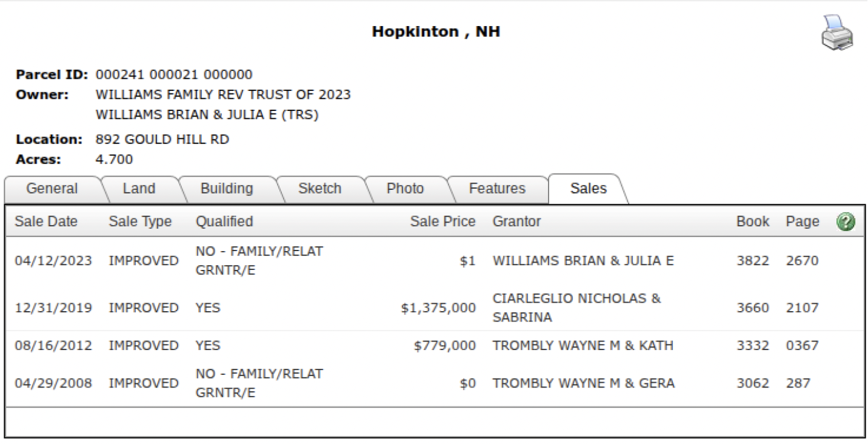Open the Building tab
868x444 pixels.
(x=227, y=189)
